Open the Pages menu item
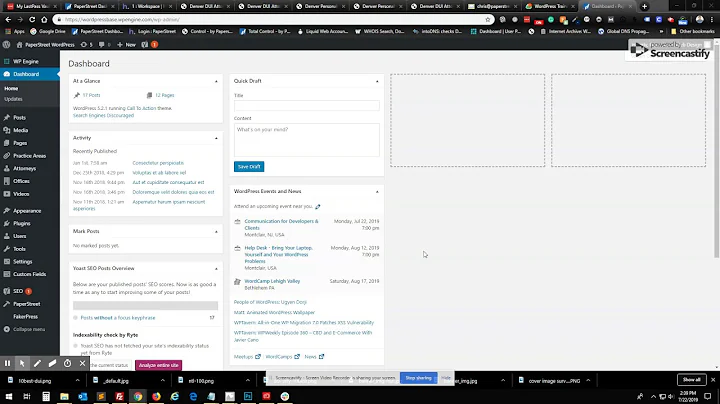This screenshot has width=720, height=404. 20,143
